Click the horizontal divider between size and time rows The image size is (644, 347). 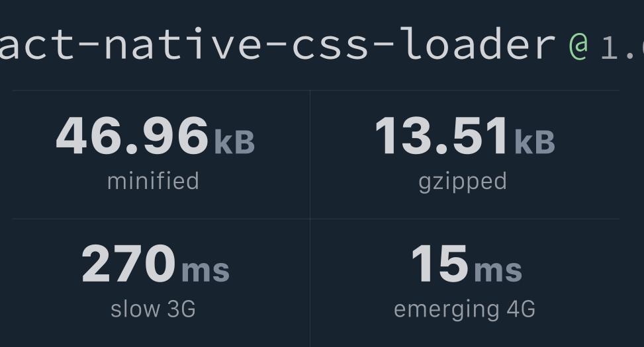316,219
